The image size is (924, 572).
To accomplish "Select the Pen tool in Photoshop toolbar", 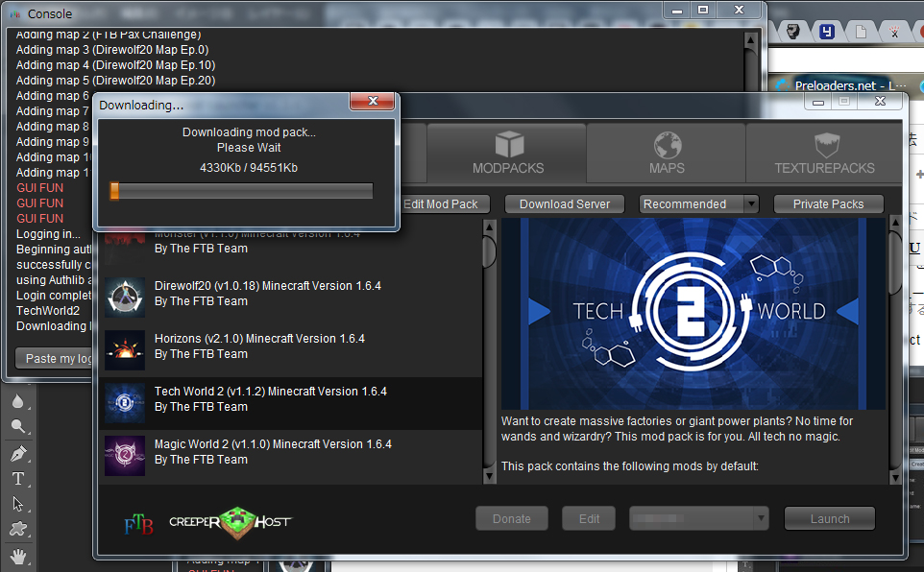I will pos(18,454).
